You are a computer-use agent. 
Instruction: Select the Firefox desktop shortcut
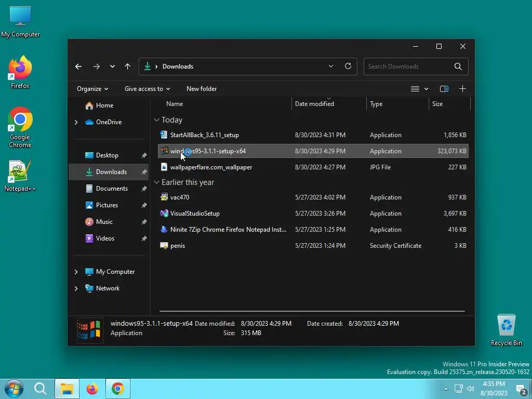click(x=20, y=72)
